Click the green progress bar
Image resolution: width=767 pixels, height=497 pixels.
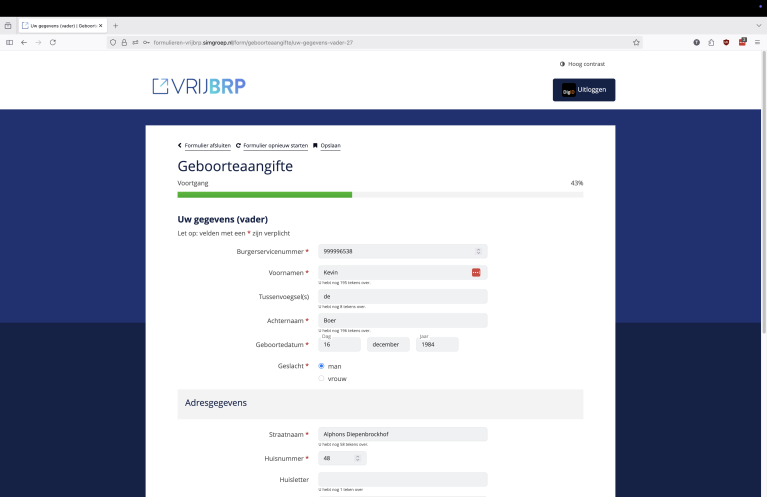tap(265, 195)
